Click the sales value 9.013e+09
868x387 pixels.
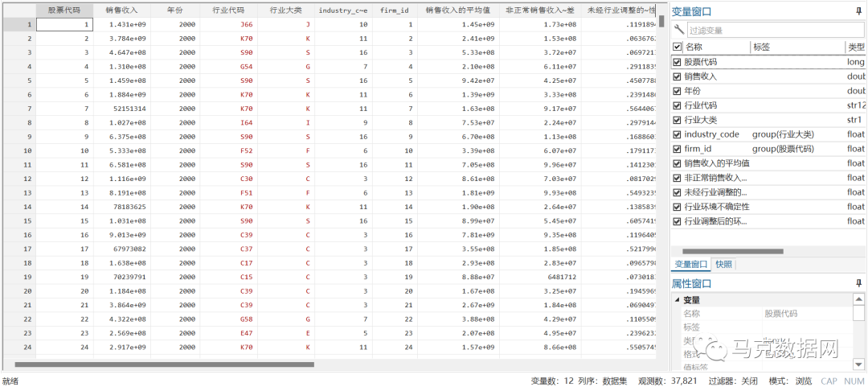[x=121, y=235]
